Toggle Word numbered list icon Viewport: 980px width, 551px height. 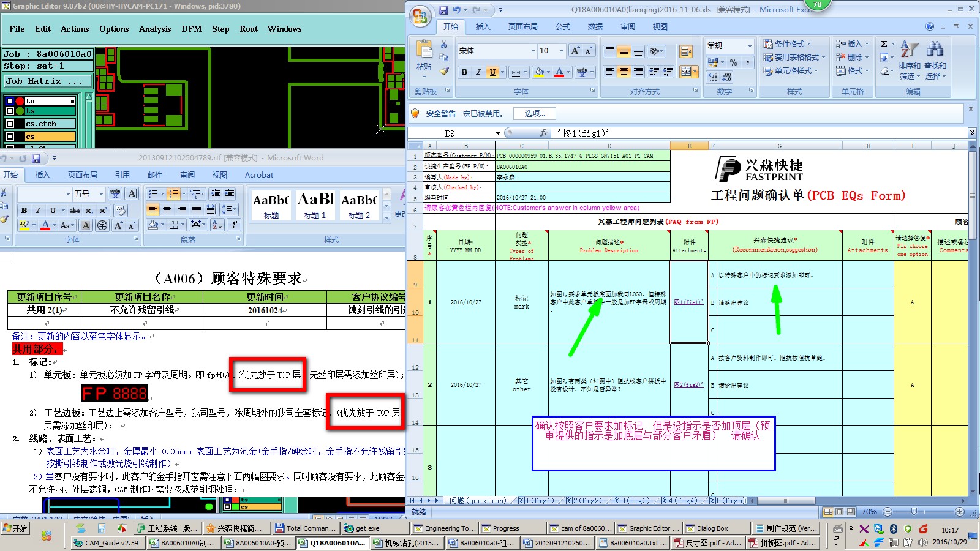[x=173, y=194]
